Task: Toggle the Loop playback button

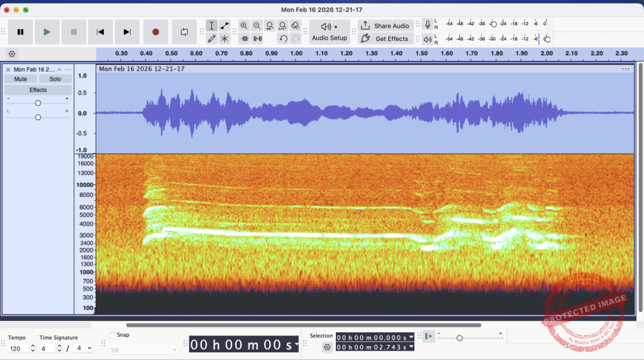Action: [x=184, y=31]
